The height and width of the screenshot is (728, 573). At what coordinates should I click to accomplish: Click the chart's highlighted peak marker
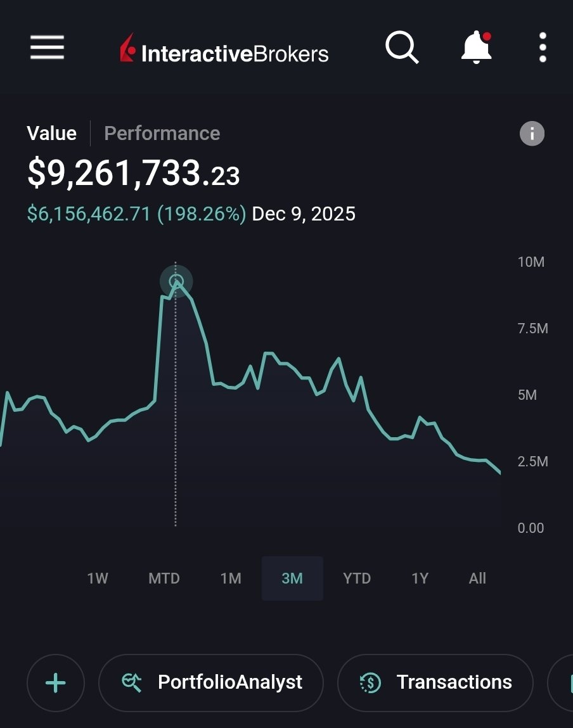pyautogui.click(x=176, y=281)
